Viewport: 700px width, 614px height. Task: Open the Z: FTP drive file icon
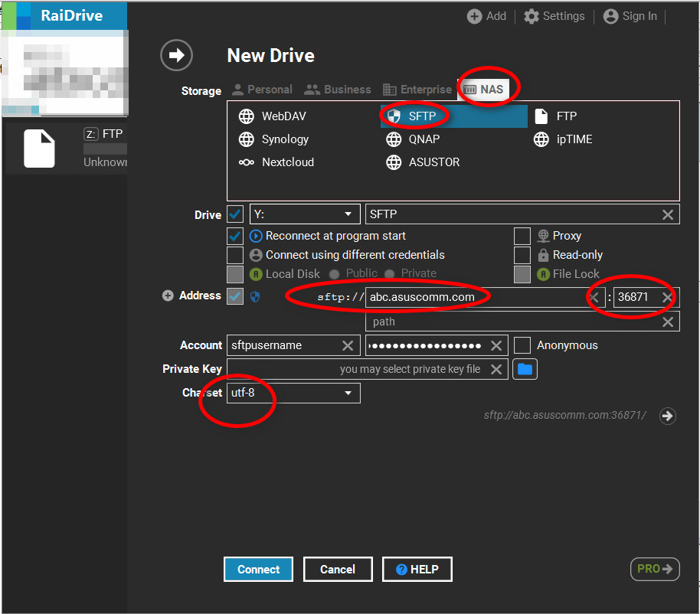[x=39, y=149]
